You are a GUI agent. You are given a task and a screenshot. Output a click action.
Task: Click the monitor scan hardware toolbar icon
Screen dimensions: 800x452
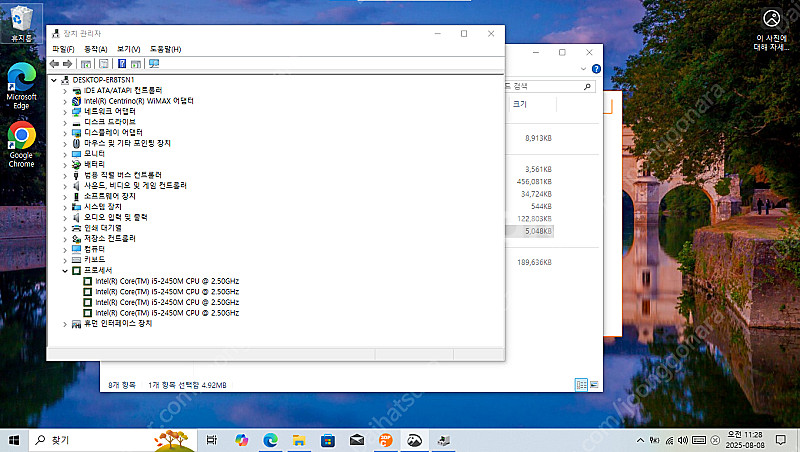point(154,64)
